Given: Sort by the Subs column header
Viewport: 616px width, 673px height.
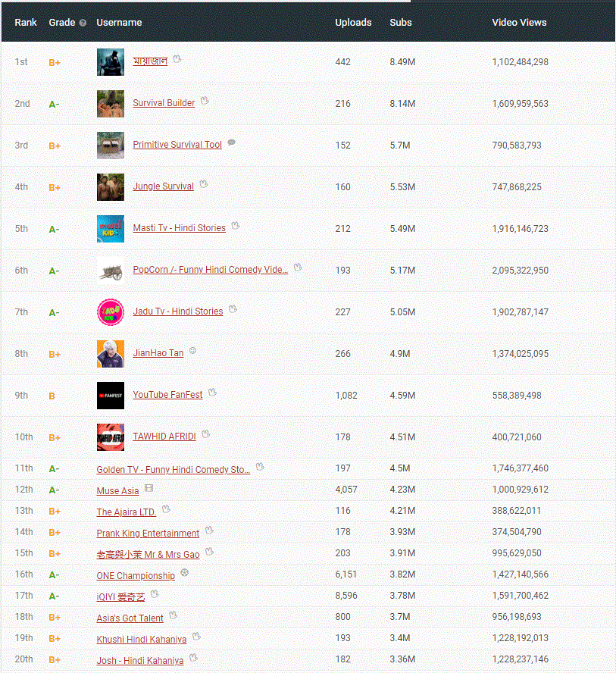Looking at the screenshot, I should 401,22.
